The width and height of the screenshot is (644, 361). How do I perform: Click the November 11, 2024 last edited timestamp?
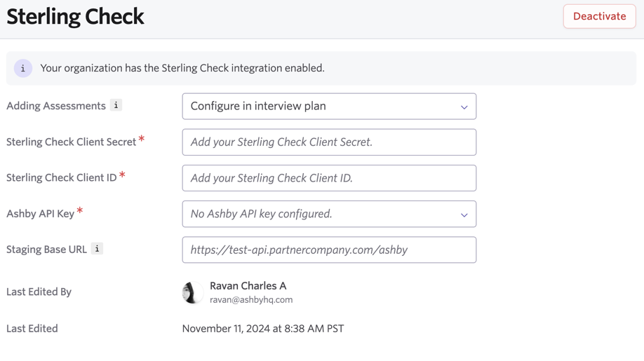pos(263,329)
